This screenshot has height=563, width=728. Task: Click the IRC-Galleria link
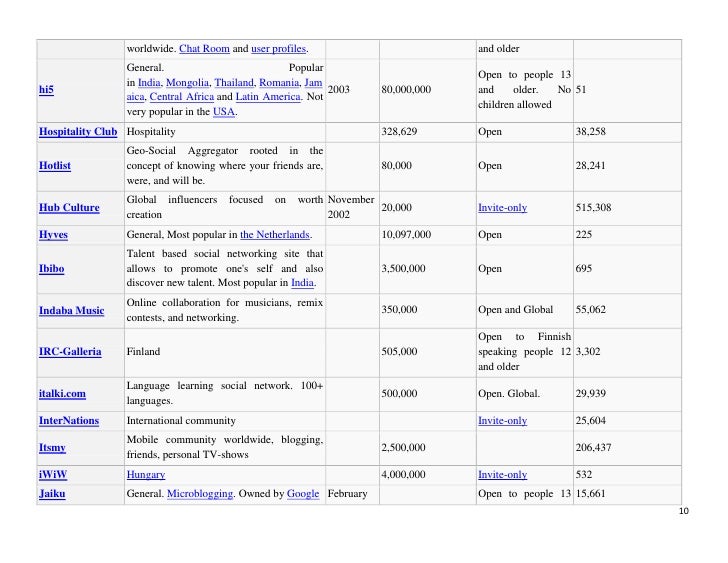pos(70,352)
